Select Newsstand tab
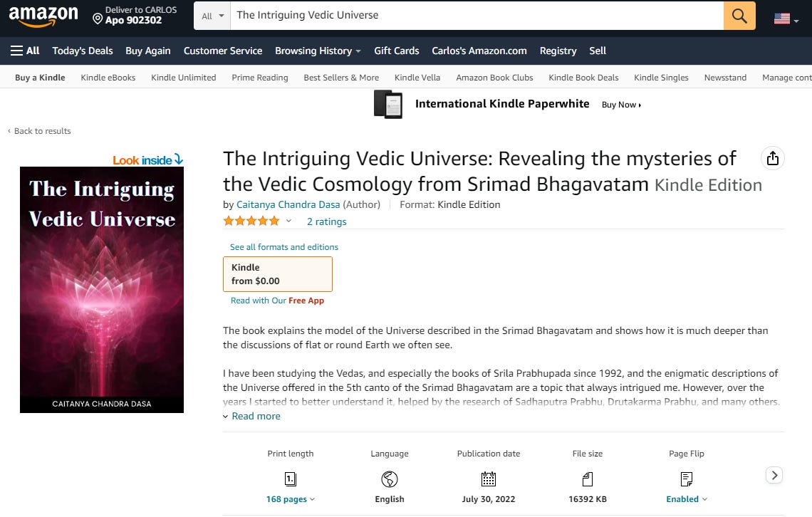This screenshot has width=812, height=517. click(x=725, y=78)
